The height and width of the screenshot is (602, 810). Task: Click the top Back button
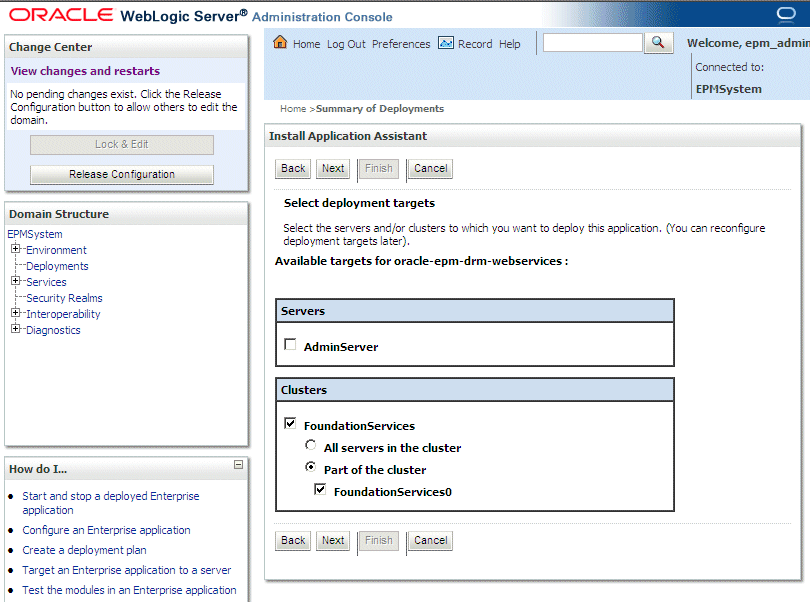pyautogui.click(x=293, y=168)
